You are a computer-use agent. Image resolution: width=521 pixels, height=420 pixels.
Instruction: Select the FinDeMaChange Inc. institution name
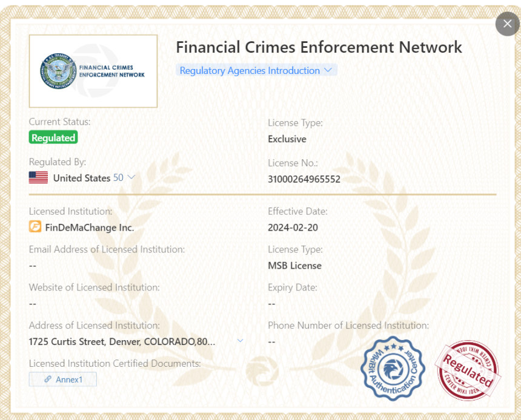(x=90, y=228)
